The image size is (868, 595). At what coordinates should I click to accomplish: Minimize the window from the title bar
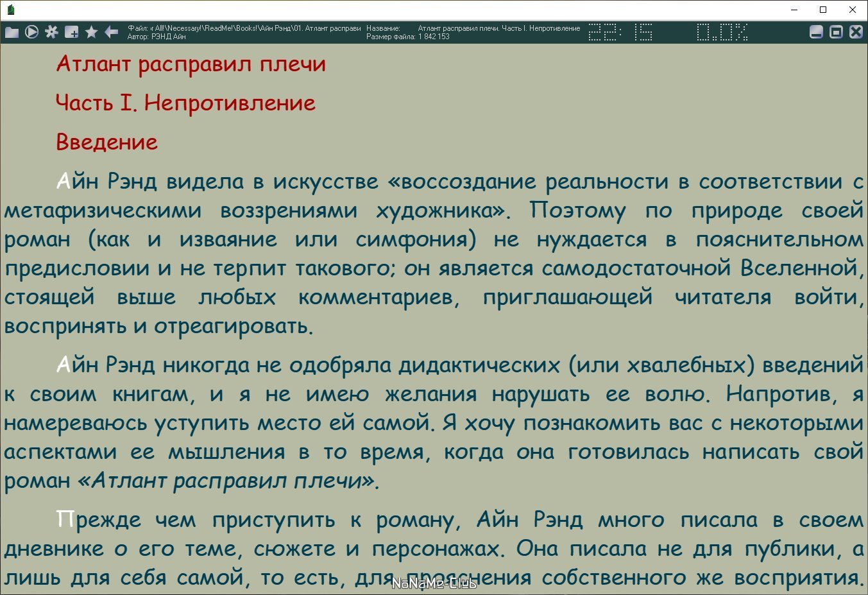pyautogui.click(x=794, y=10)
